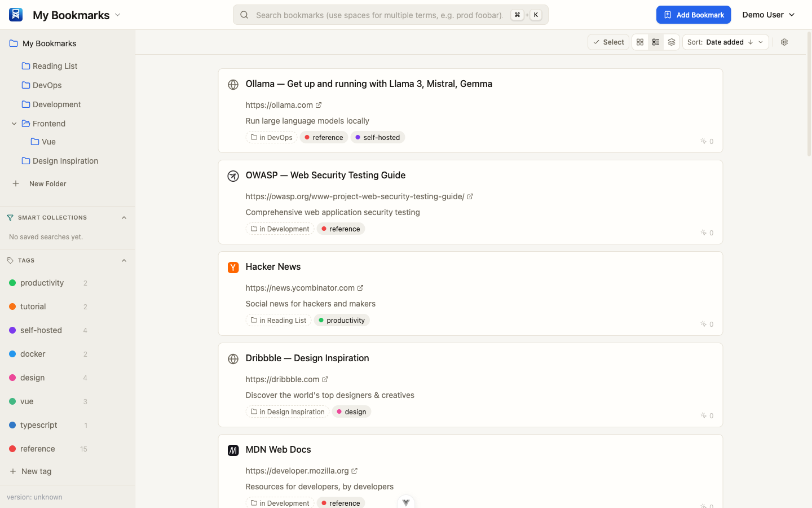Click the https://ollama.com link
The width and height of the screenshot is (812, 508).
point(279,105)
